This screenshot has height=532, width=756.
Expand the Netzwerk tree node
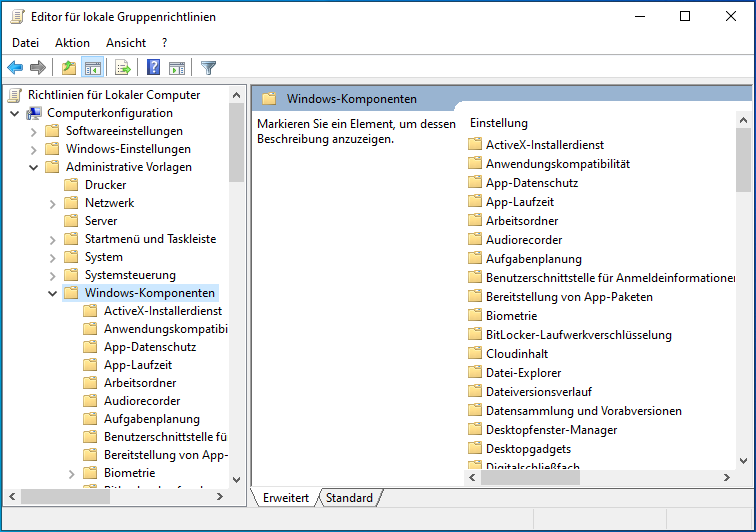coord(53,203)
